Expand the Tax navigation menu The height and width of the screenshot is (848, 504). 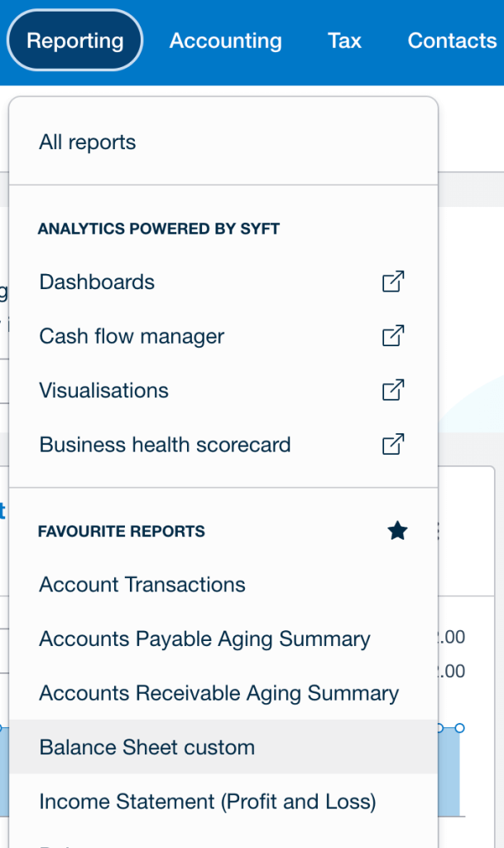[344, 41]
